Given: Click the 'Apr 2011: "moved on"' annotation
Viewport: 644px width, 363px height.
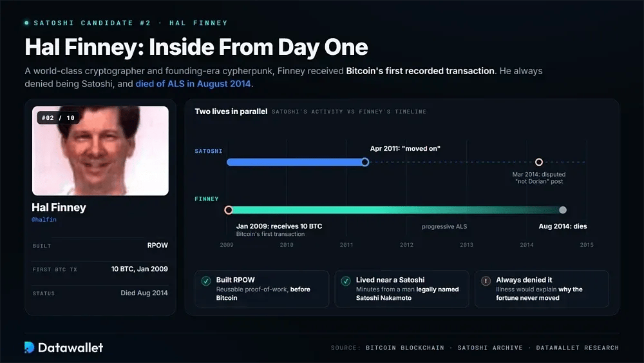Looking at the screenshot, I should click(405, 148).
